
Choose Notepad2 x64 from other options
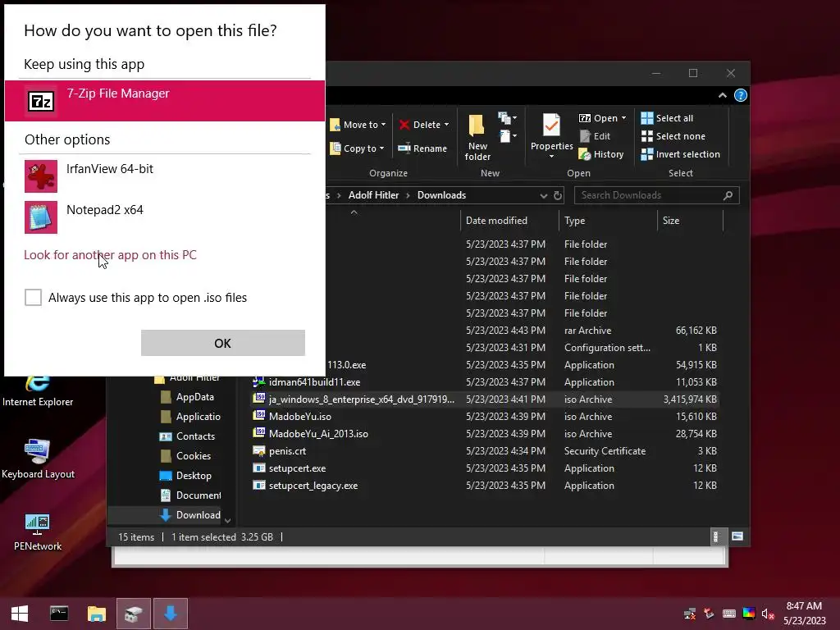coord(164,217)
